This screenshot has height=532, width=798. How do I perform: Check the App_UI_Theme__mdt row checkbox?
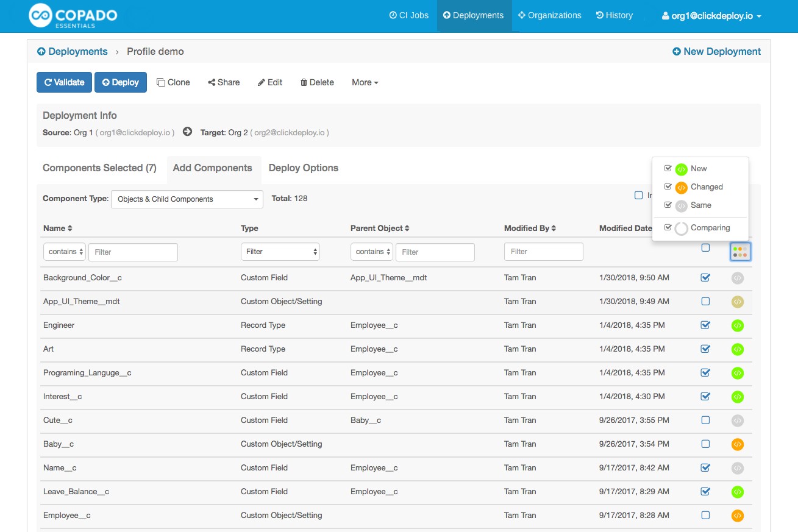tap(705, 301)
